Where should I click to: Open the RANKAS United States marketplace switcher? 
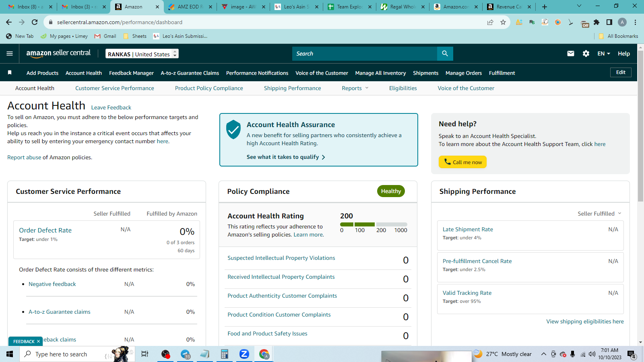tap(142, 53)
